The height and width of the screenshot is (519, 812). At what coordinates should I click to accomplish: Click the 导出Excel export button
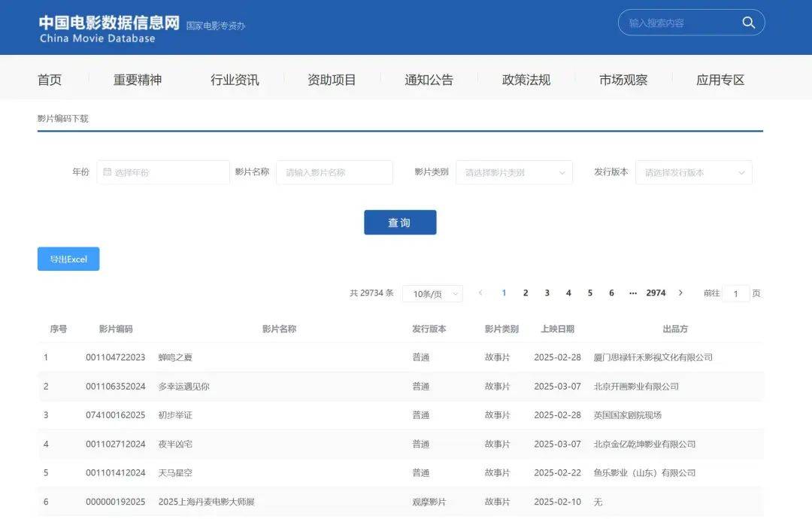click(68, 259)
